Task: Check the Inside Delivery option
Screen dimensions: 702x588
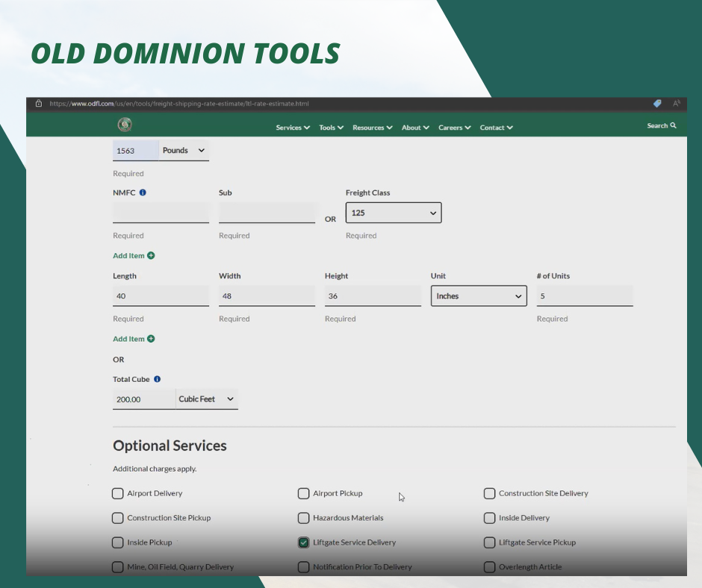Action: (x=489, y=518)
